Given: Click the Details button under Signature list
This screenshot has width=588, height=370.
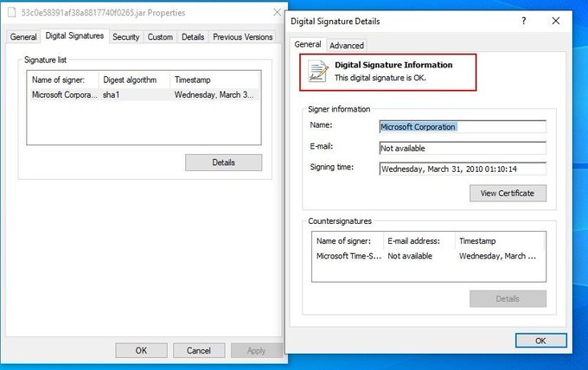Looking at the screenshot, I should (x=223, y=163).
